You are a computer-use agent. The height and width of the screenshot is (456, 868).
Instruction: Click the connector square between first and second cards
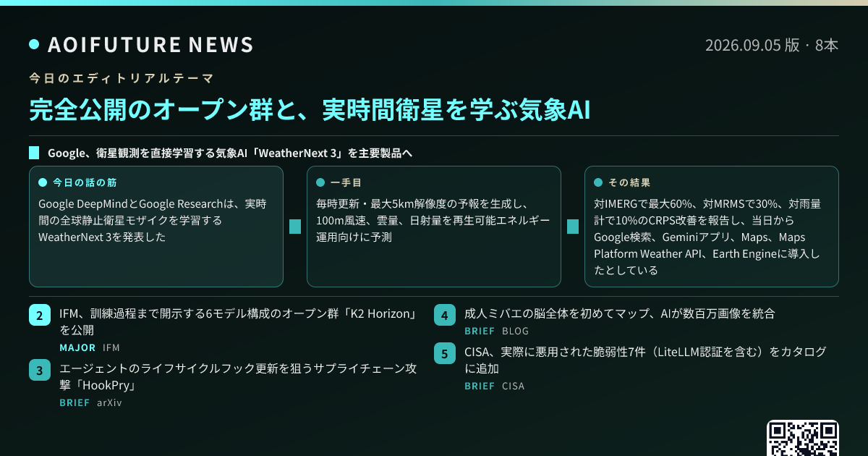coord(295,227)
